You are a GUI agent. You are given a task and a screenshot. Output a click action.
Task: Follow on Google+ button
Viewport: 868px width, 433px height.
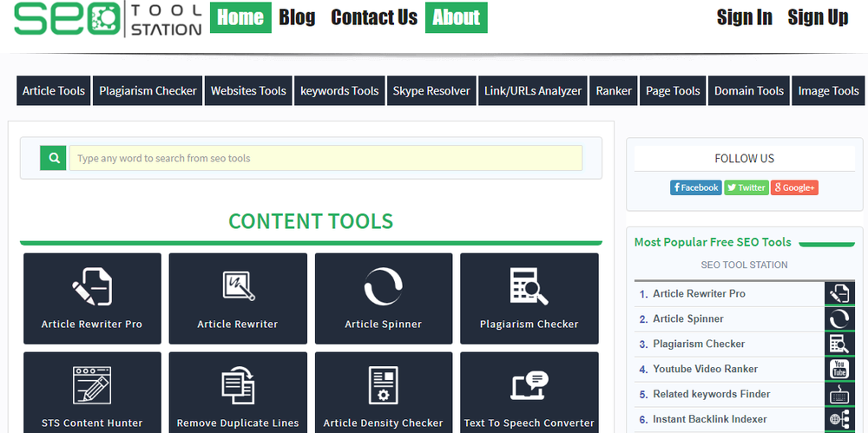[794, 187]
